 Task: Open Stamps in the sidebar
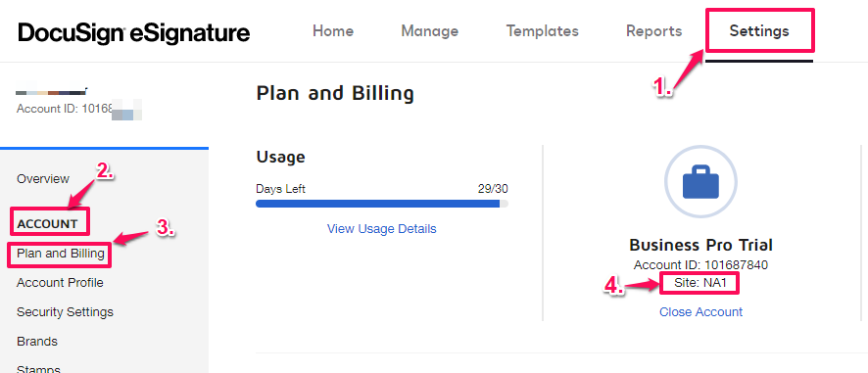pyautogui.click(x=38, y=368)
